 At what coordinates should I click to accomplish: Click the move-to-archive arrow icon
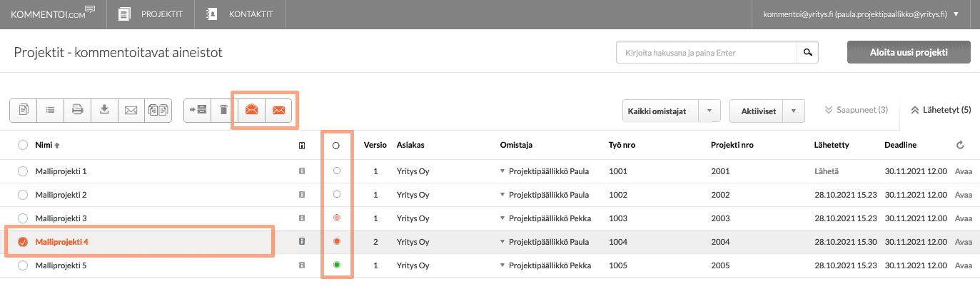198,110
